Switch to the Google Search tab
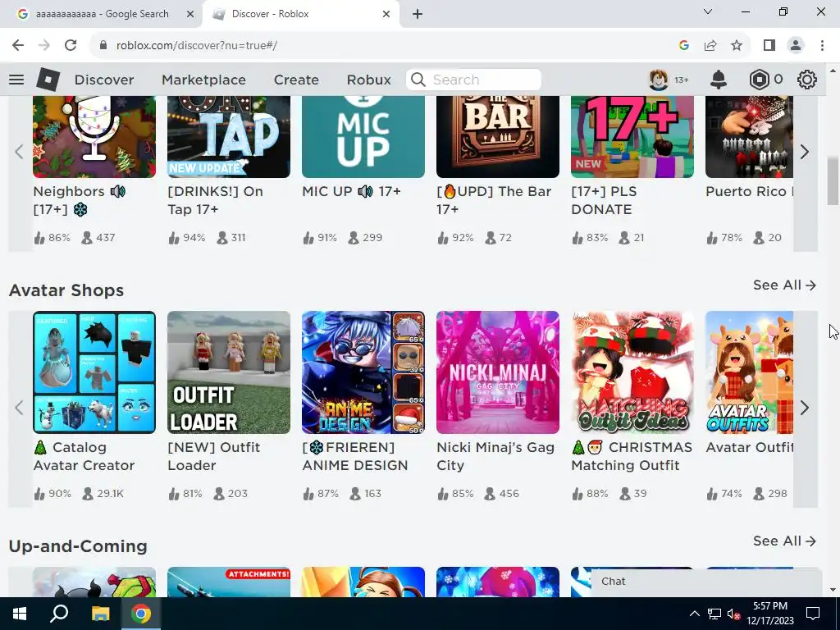Image resolution: width=840 pixels, height=630 pixels. pyautogui.click(x=102, y=15)
